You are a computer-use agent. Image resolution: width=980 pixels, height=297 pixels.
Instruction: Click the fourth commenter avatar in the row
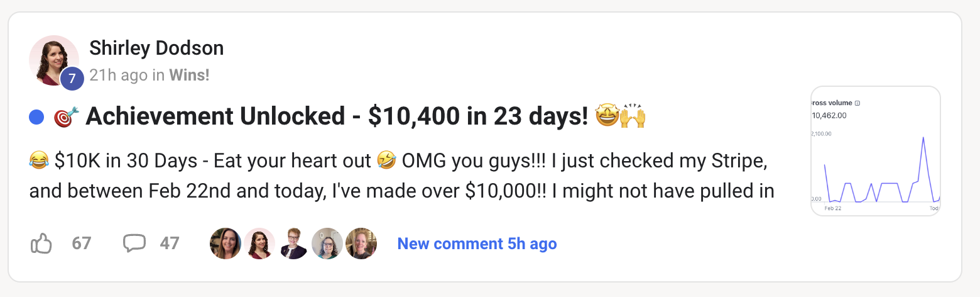pos(327,244)
